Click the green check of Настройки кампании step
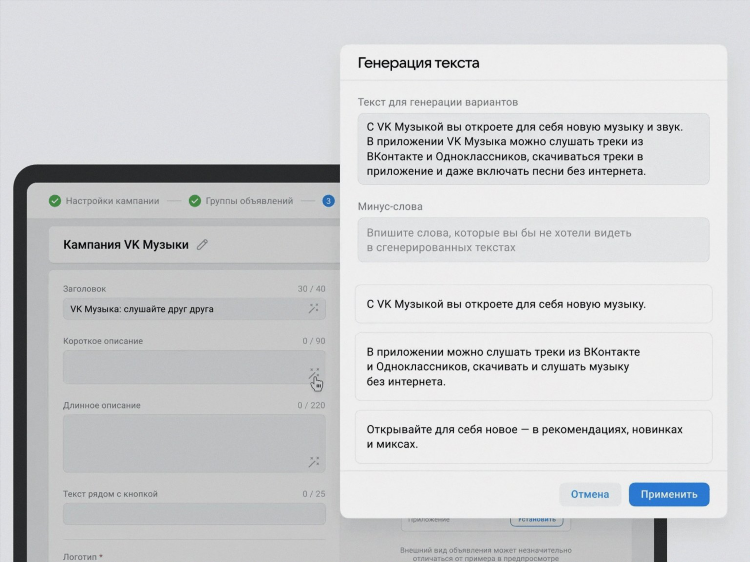Image resolution: width=750 pixels, height=562 pixels. point(55,201)
